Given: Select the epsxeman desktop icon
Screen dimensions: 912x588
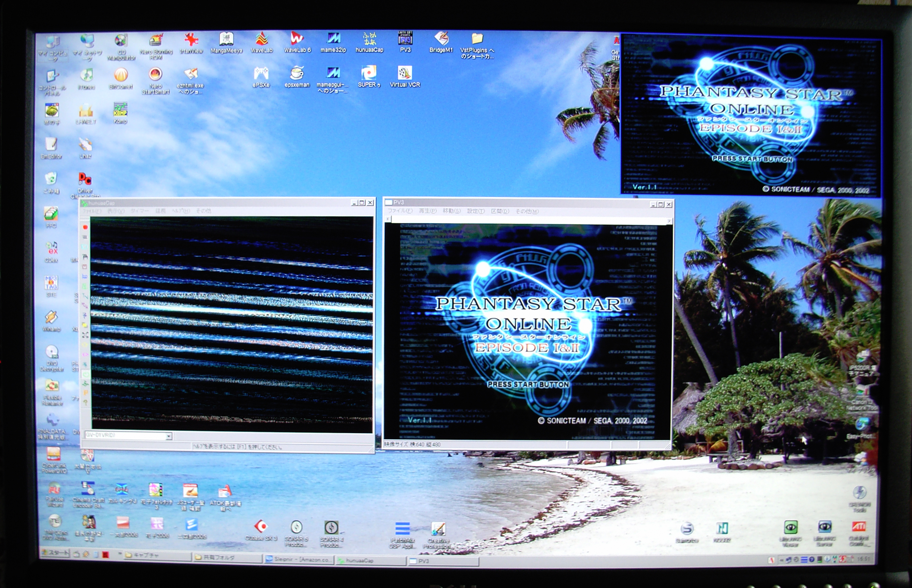Looking at the screenshot, I should [297, 77].
